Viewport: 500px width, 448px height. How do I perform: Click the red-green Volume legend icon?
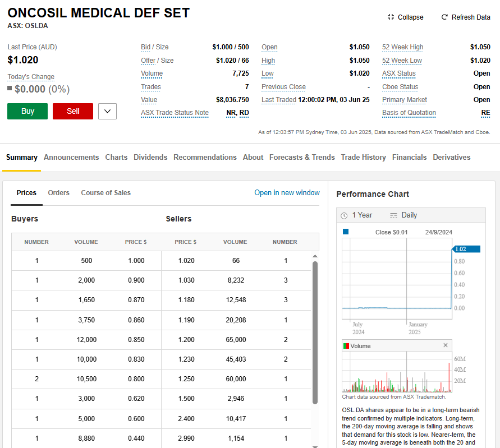(x=346, y=346)
